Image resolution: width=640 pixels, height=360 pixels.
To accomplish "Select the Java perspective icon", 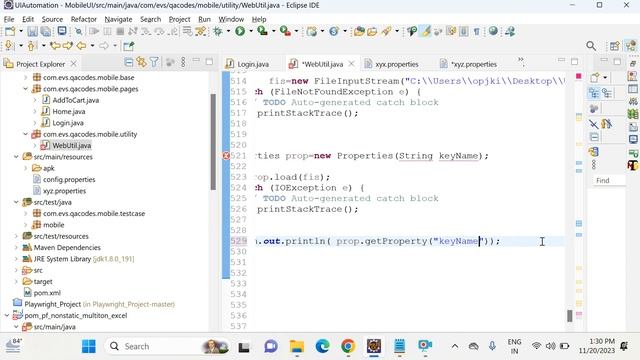I will (631, 46).
